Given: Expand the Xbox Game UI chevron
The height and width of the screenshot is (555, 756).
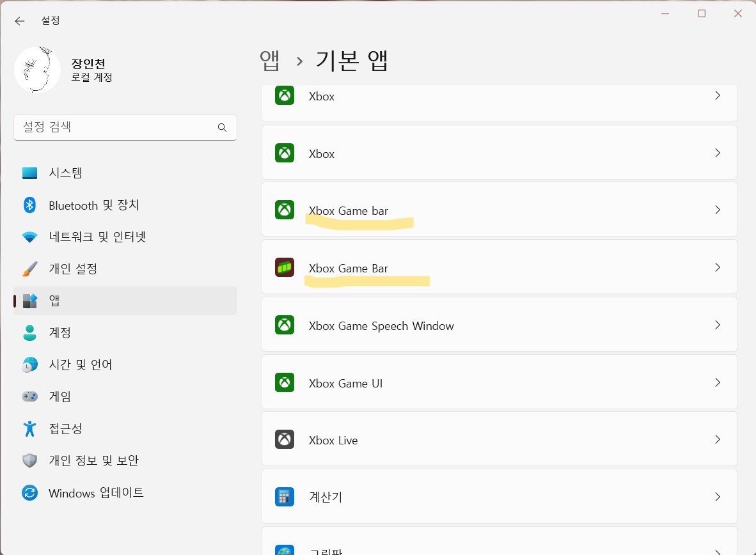Looking at the screenshot, I should pyautogui.click(x=718, y=382).
